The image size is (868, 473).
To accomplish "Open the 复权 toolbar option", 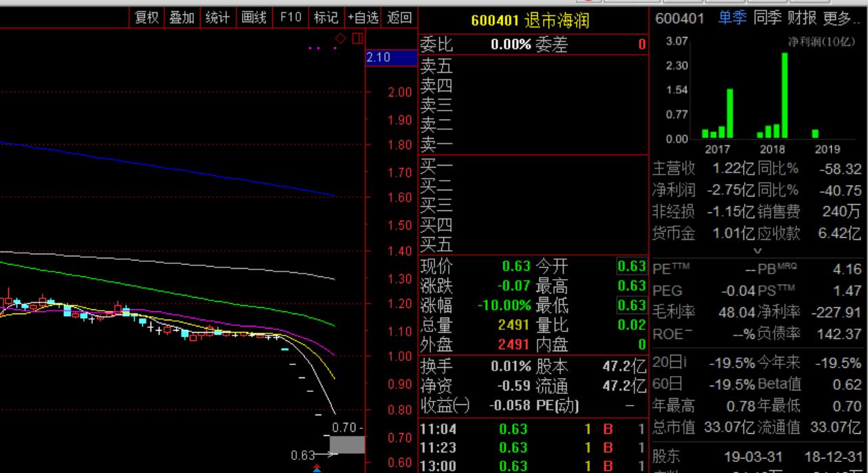I will (146, 18).
